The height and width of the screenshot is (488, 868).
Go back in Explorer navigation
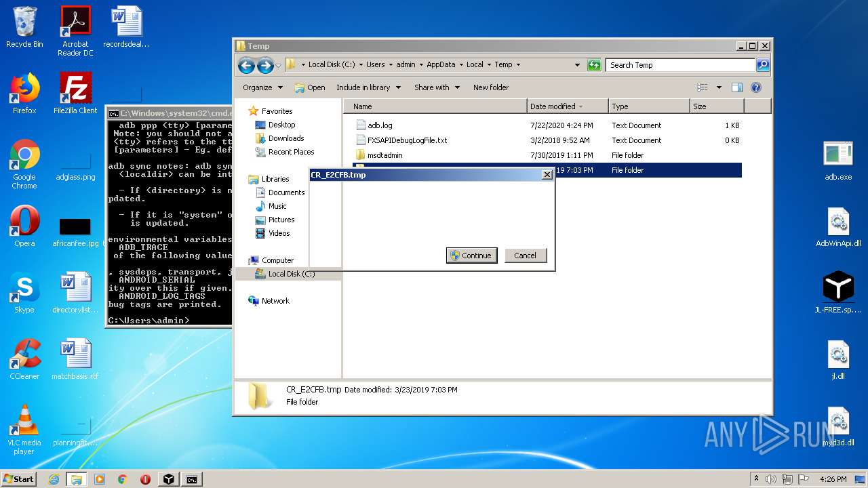click(246, 65)
